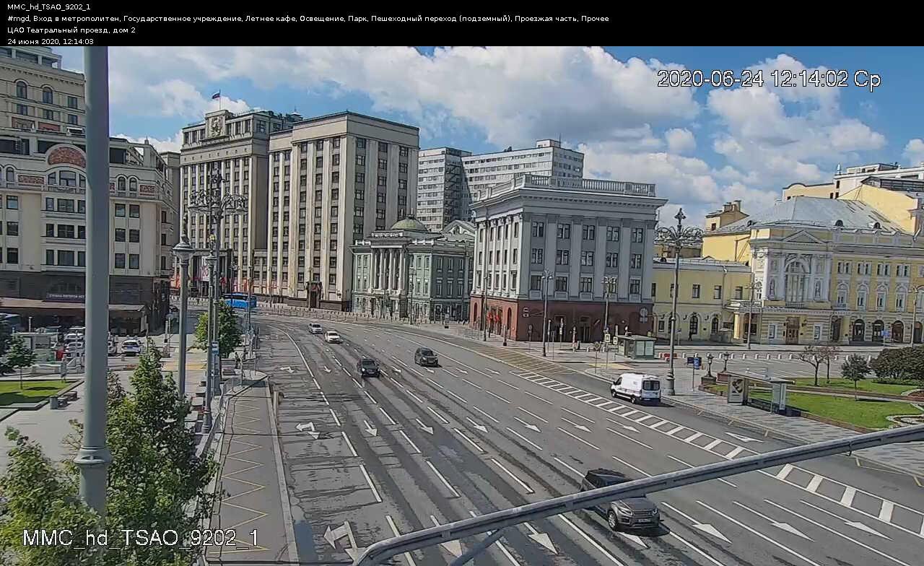The width and height of the screenshot is (924, 566).
Task: Click the blue bus near the Duma building
Action: coord(238,301)
